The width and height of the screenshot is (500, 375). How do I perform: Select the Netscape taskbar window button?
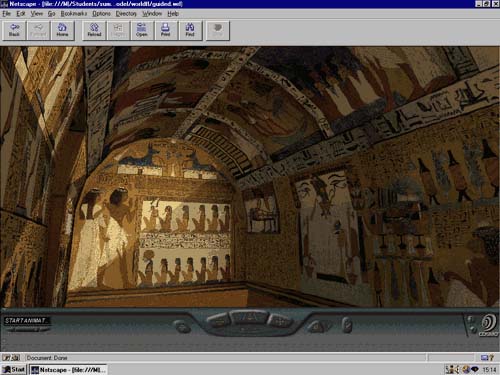click(68, 369)
